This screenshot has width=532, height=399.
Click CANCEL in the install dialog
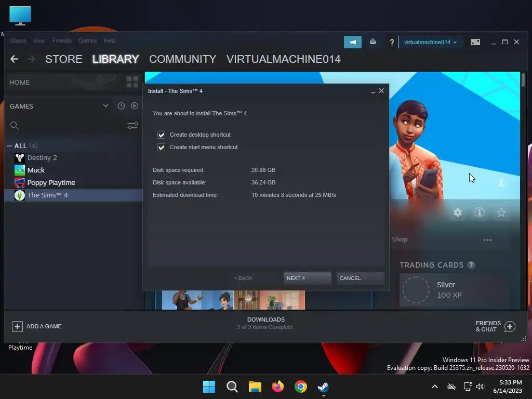pyautogui.click(x=361, y=278)
